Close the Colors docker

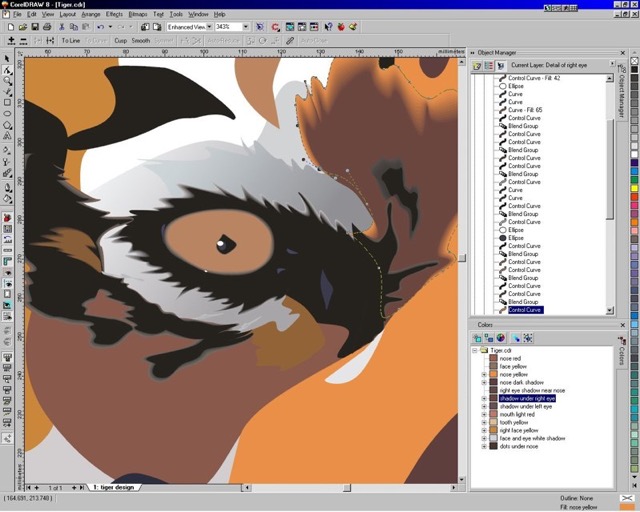[x=623, y=325]
